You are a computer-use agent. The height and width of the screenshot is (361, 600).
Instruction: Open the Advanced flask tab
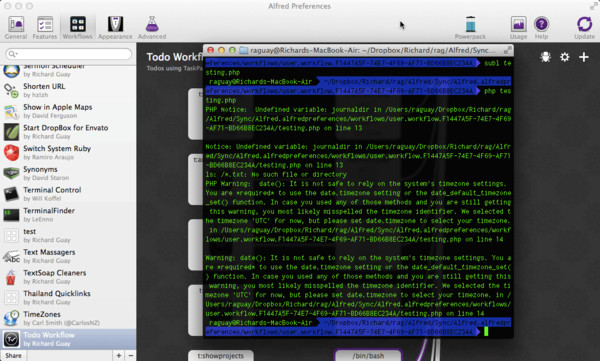coord(152,28)
